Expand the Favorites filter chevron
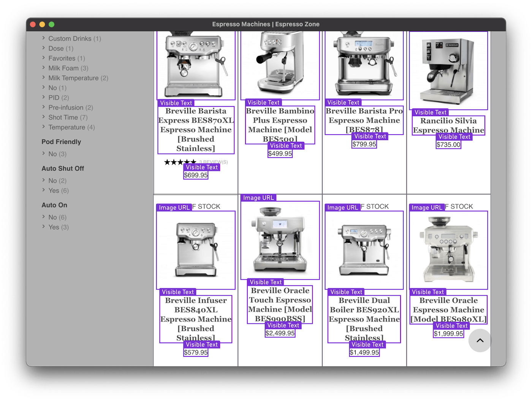The height and width of the screenshot is (401, 532). point(43,58)
